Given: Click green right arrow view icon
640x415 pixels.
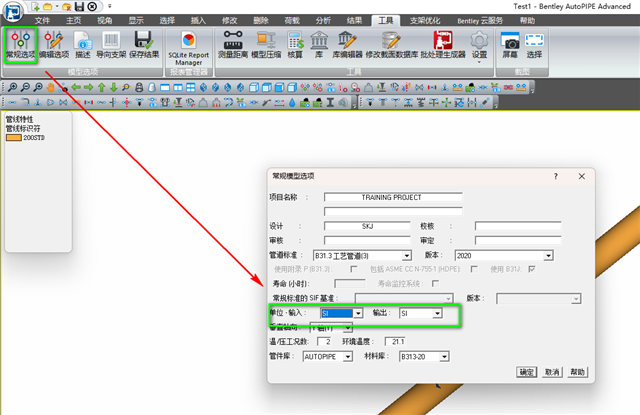Looking at the screenshot, I should pos(89,87).
